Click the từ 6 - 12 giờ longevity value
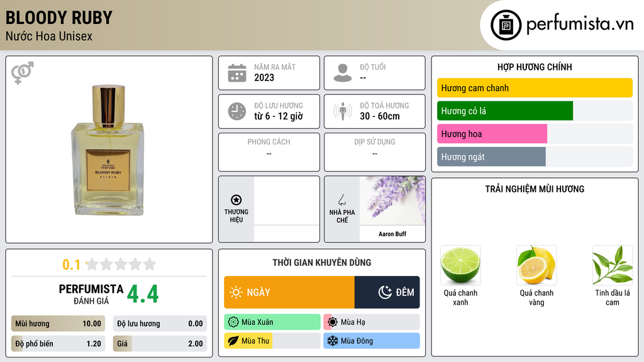 click(279, 116)
